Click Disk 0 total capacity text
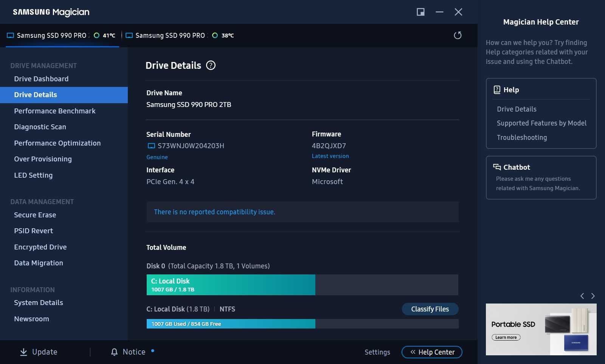Screen dimensions: 605x364 click(208, 266)
